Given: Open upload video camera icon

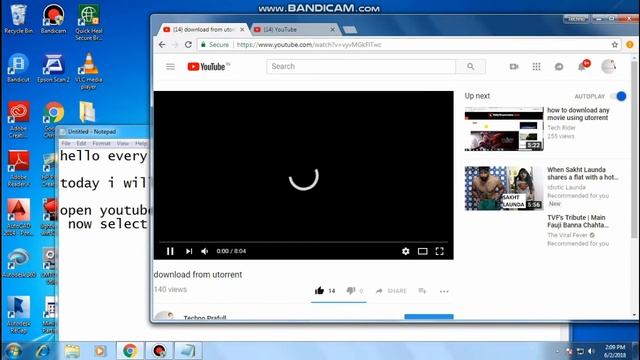Looking at the screenshot, I should [x=514, y=67].
